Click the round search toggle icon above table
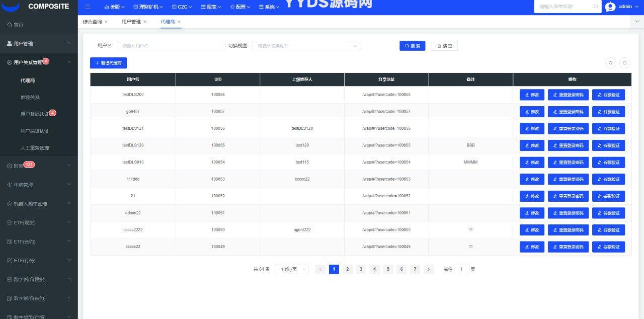644x319 pixels. (x=624, y=63)
